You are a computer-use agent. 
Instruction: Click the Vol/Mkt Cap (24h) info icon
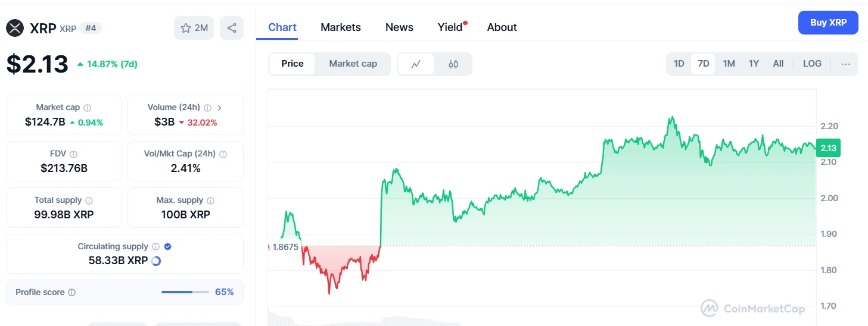[223, 154]
